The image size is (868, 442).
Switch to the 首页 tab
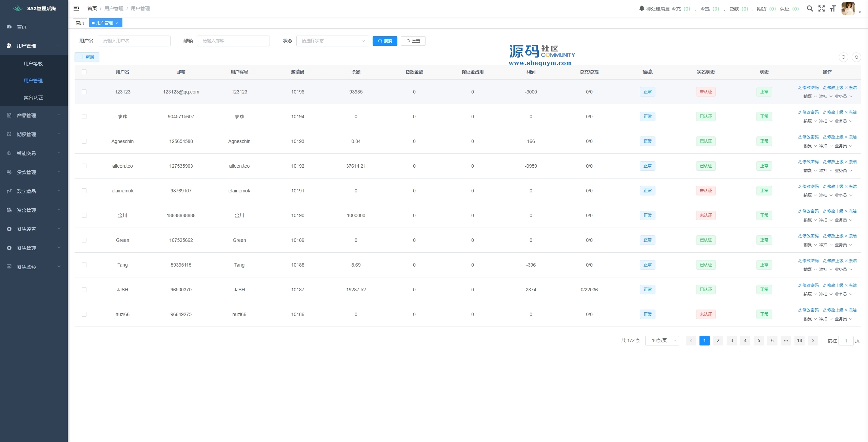(x=80, y=23)
